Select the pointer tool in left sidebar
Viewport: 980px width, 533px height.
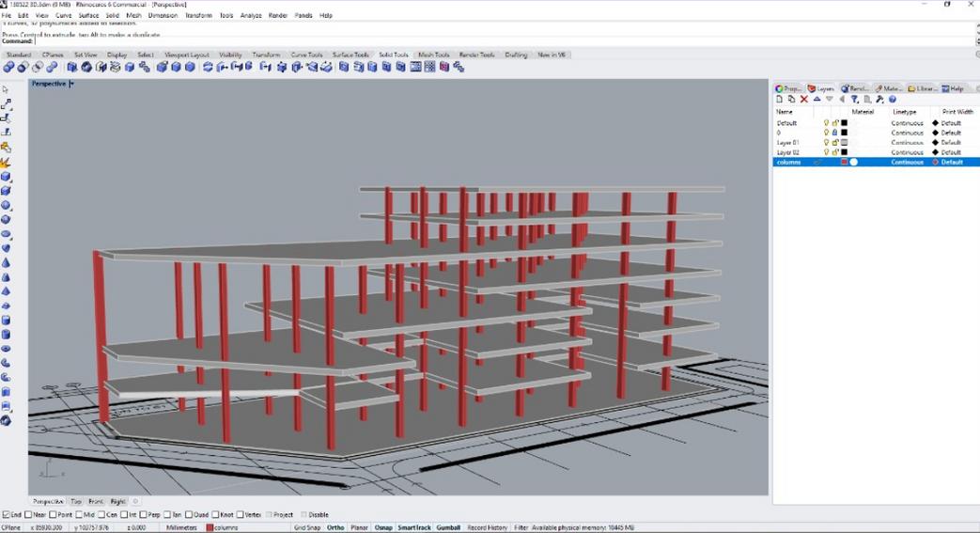coord(6,90)
